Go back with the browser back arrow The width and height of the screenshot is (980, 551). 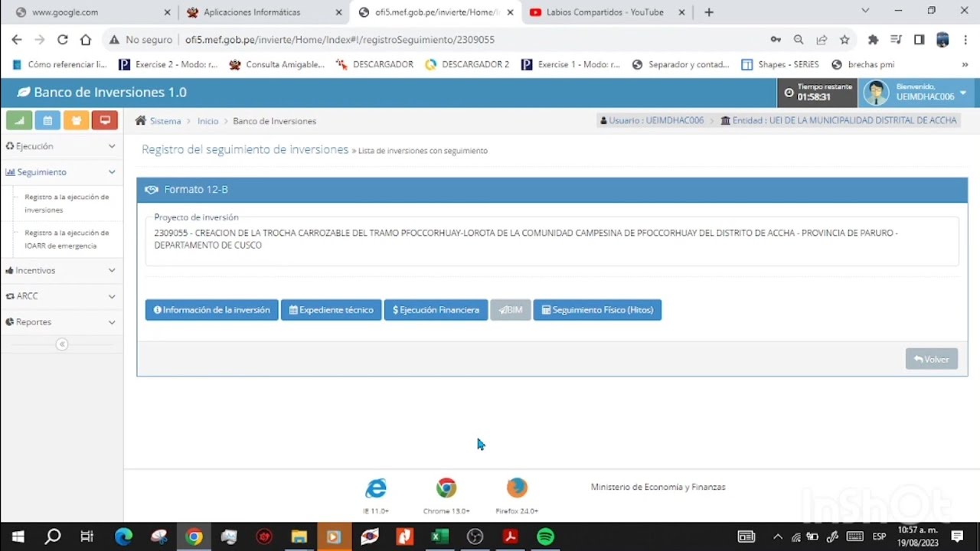click(17, 40)
